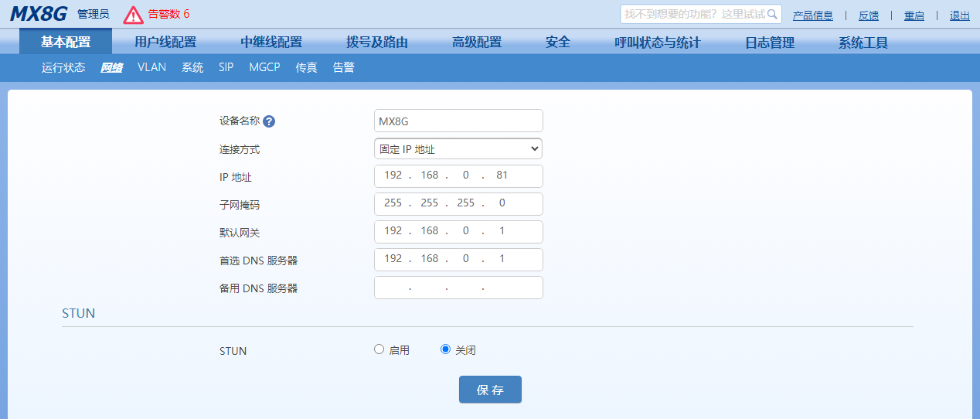Click the first octet of 子网掩码

(x=393, y=203)
